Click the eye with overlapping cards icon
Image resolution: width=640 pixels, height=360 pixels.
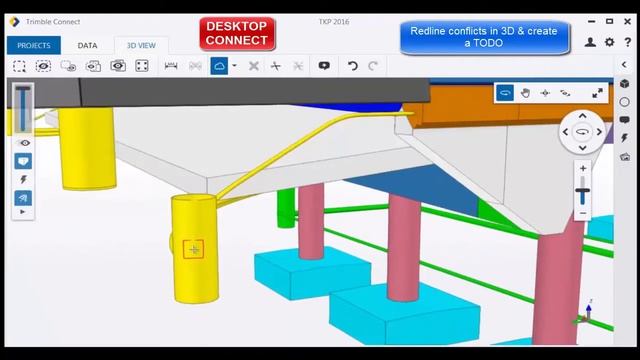coord(93,66)
